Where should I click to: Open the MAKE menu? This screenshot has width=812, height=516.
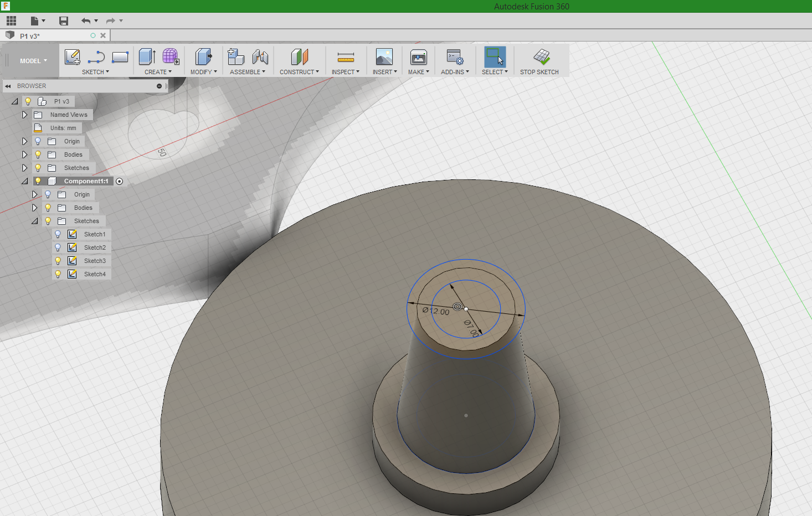tap(419, 72)
